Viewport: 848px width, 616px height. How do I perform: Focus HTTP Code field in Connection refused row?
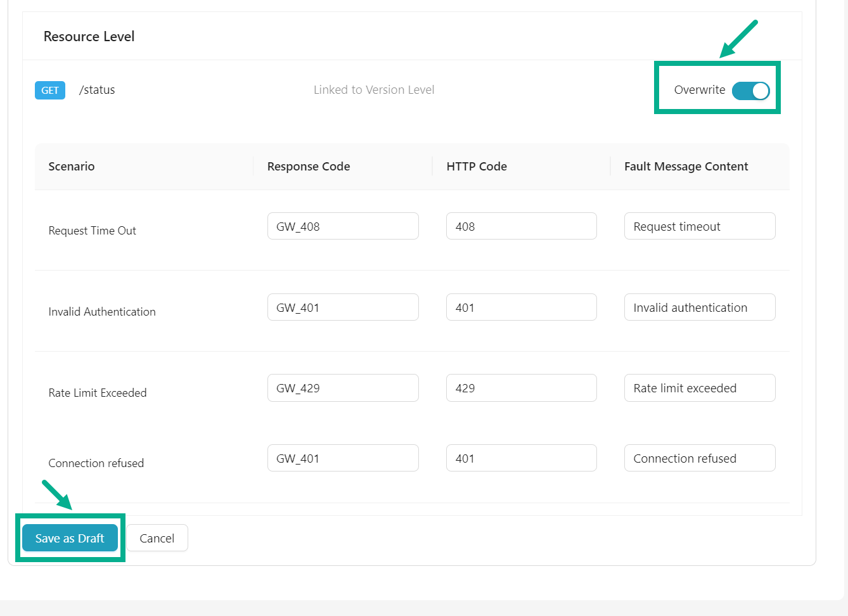(521, 458)
